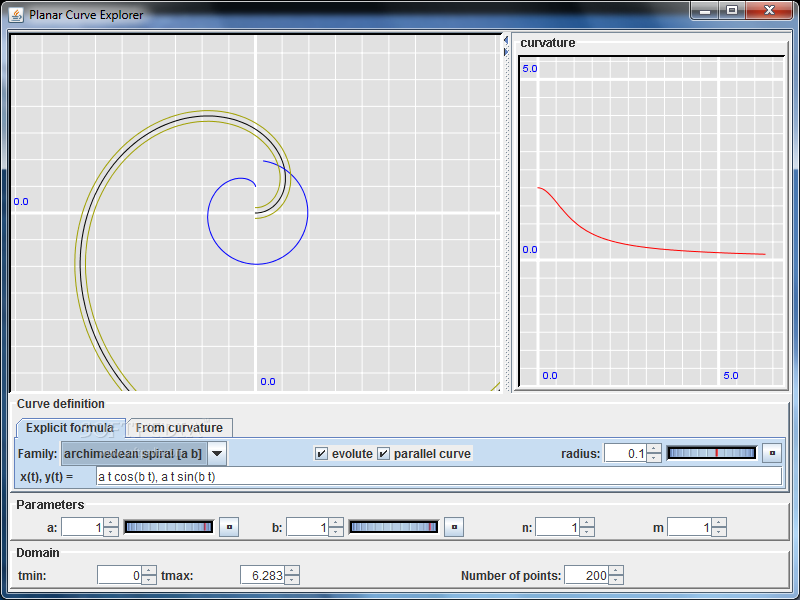800x600 pixels.
Task: Click the Number of points field
Action: (x=586, y=576)
